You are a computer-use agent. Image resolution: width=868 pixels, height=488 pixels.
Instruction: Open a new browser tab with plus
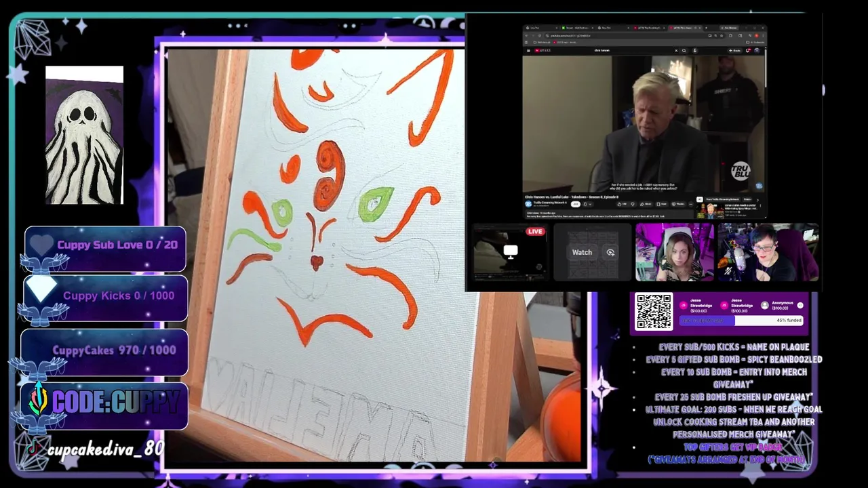click(706, 28)
